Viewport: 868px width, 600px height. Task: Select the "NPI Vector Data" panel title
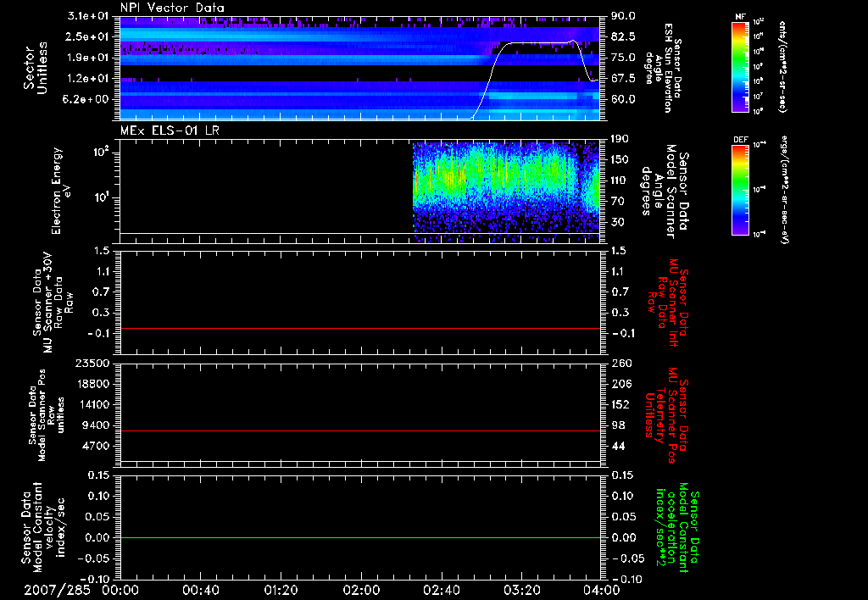pos(173,8)
